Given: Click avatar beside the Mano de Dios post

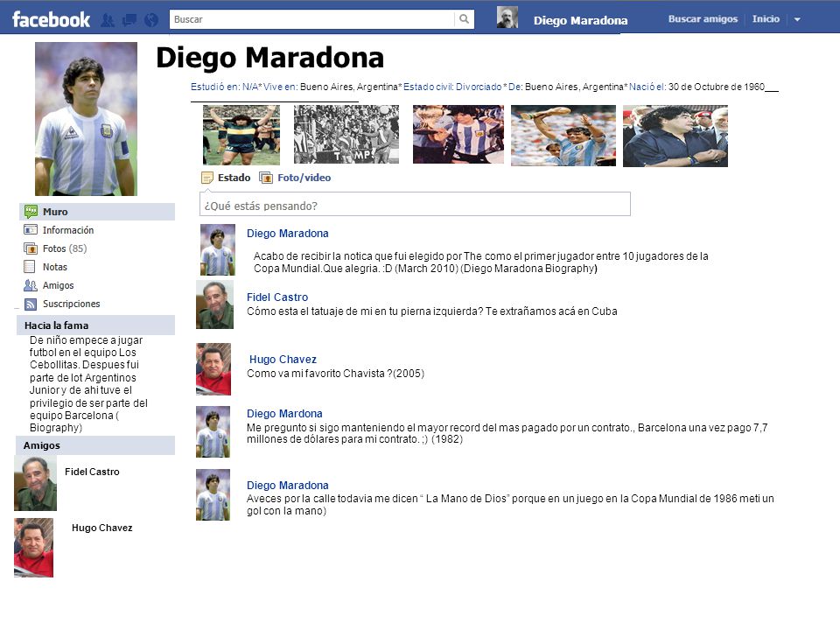Looking at the screenshot, I should tap(213, 495).
